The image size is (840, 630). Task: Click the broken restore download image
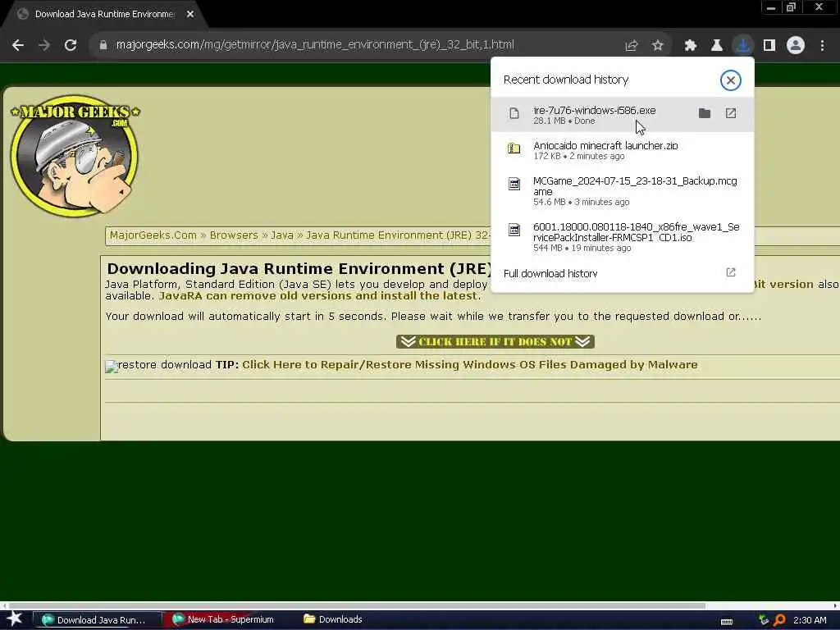112,367
